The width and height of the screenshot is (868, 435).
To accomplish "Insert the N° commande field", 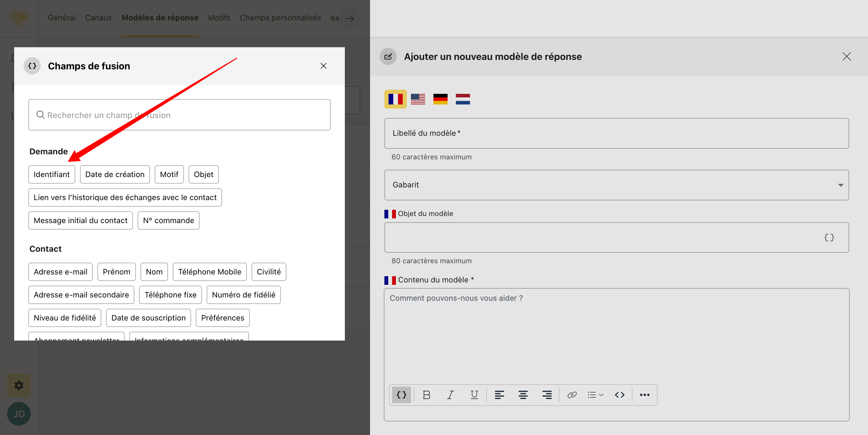I will [x=169, y=220].
